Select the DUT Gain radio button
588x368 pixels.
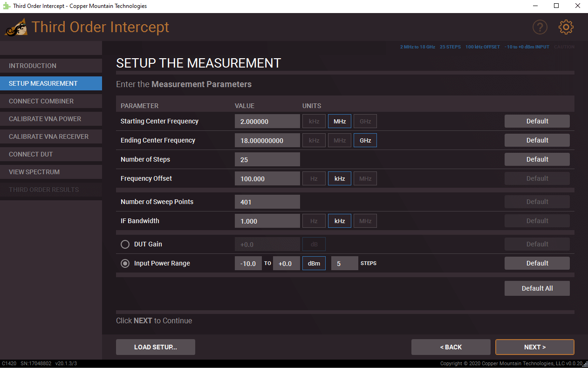125,244
